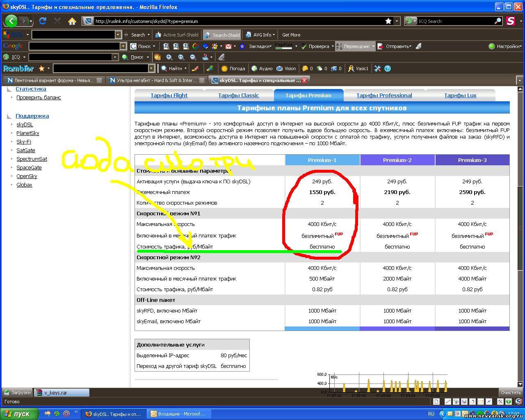525x420 pixels.
Task: Open the Google notebook blue book icon
Action: coord(206,46)
